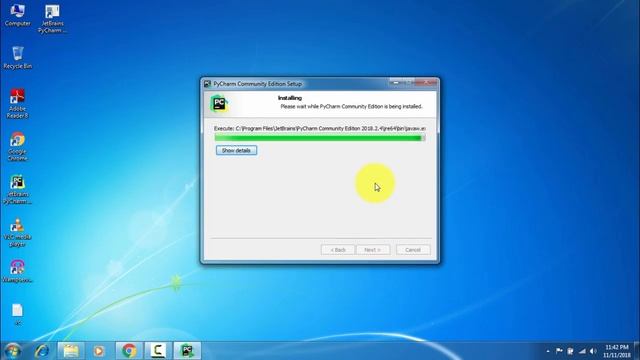Cancel the PyCharm installation
The image size is (640, 360).
[413, 249]
